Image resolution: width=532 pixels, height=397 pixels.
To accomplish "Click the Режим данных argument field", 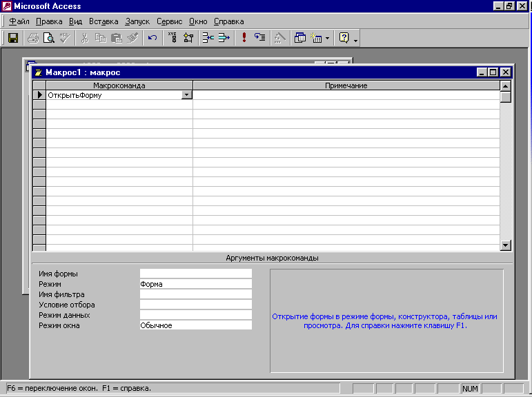I will coord(196,315).
